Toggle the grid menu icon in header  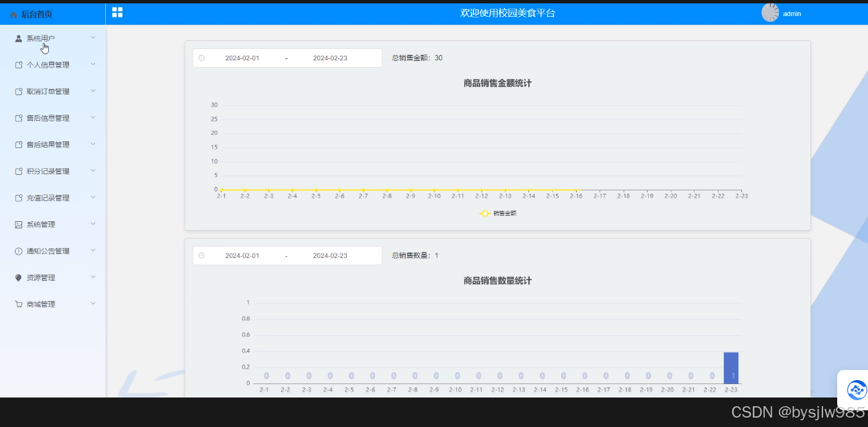117,12
